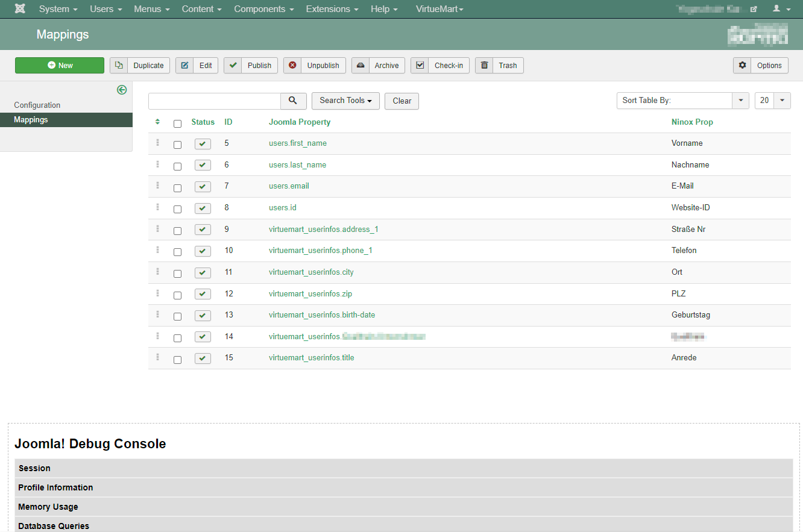Open users.first_name mapping link
Image resolution: width=803 pixels, height=532 pixels.
click(x=298, y=143)
